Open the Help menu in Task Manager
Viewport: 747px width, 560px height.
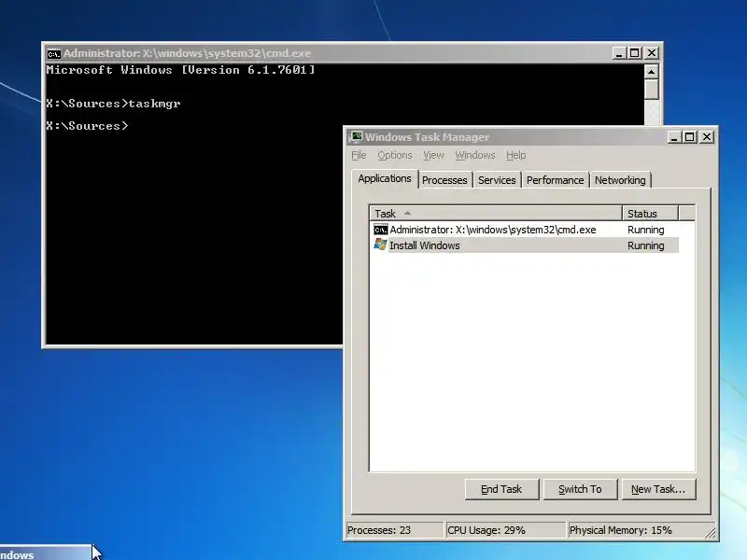pyautogui.click(x=516, y=155)
